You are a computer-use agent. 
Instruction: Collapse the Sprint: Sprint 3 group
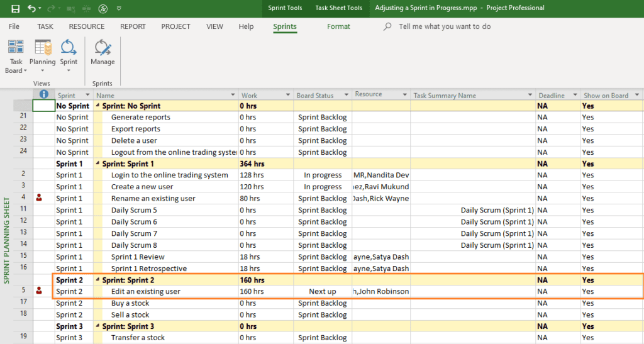coord(98,326)
